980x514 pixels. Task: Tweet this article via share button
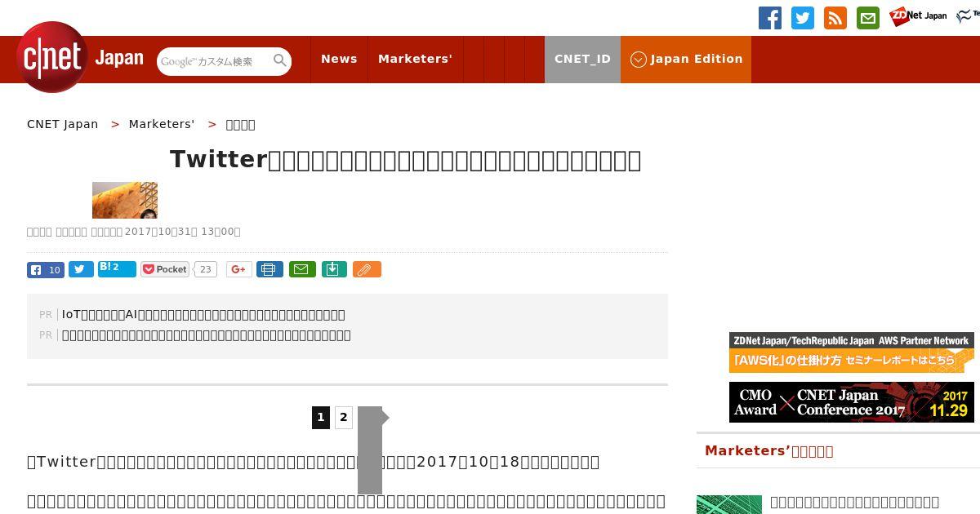pos(81,269)
